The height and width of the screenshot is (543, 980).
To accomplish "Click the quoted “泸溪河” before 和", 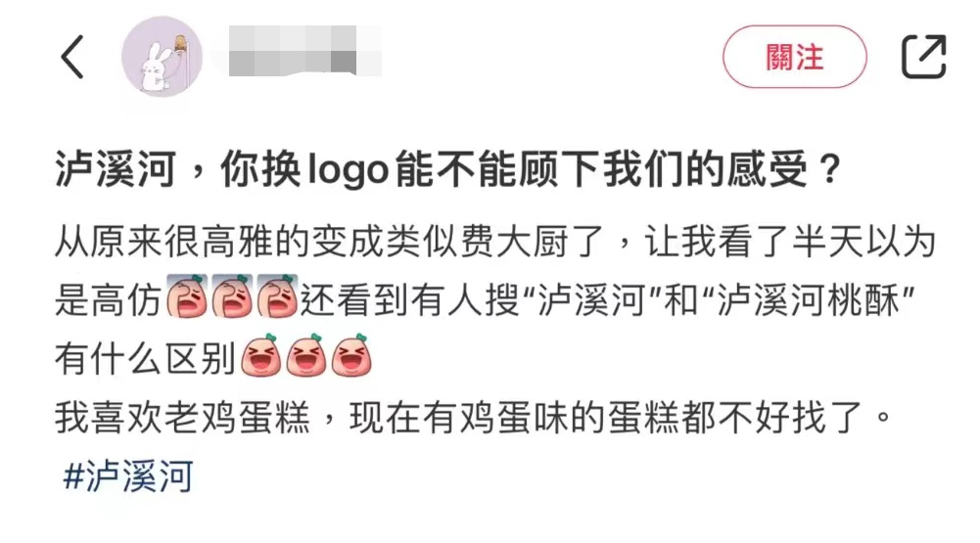I will [590, 300].
